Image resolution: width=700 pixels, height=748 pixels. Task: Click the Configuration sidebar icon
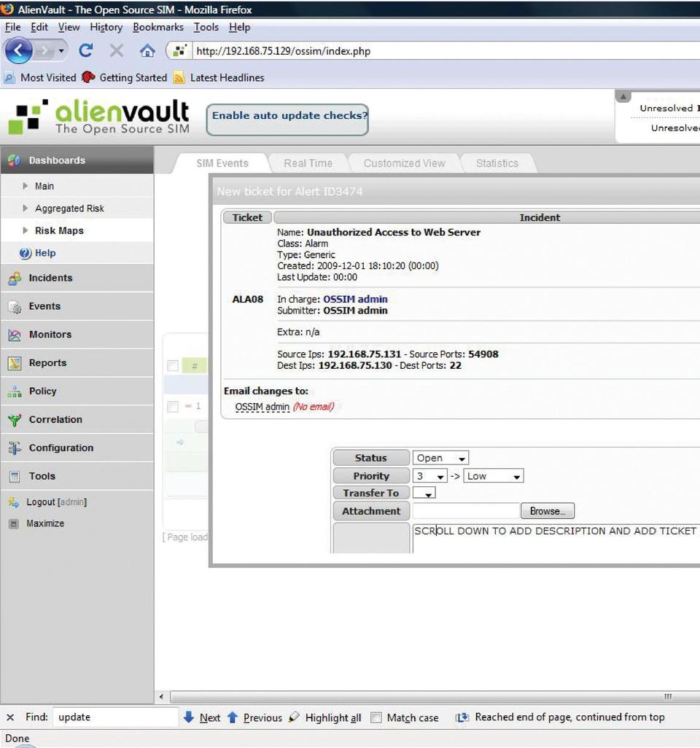coord(15,448)
